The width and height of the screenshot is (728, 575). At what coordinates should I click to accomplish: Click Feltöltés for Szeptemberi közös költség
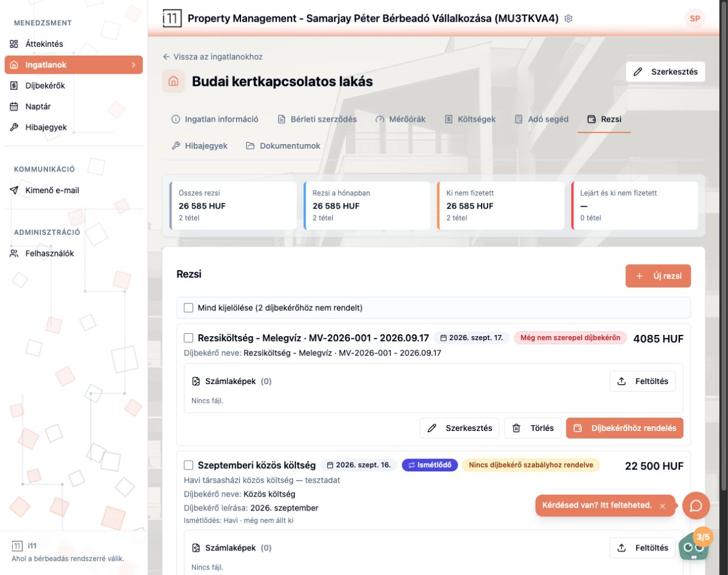[x=643, y=548]
